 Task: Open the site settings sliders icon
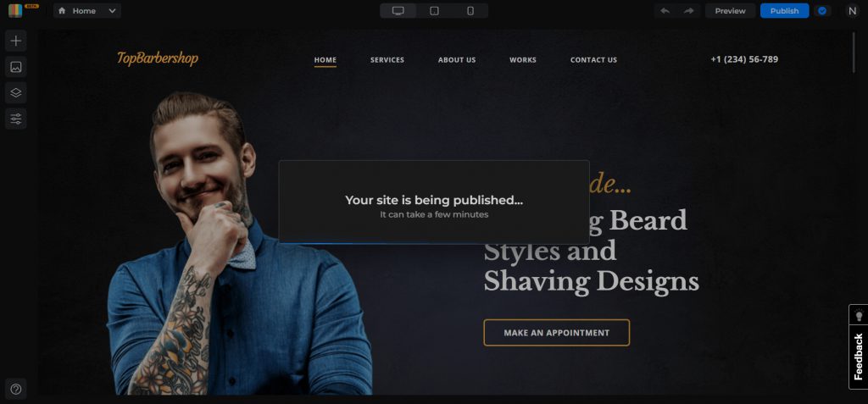[x=16, y=119]
